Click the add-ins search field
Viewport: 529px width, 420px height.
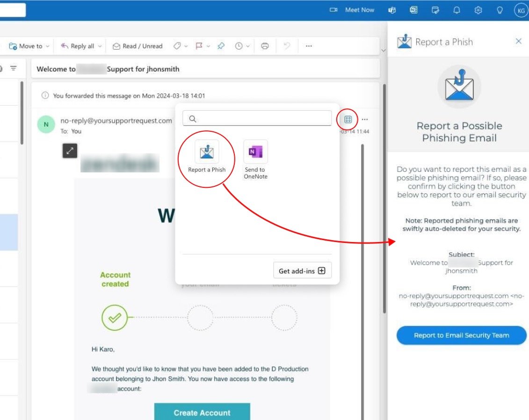(256, 118)
